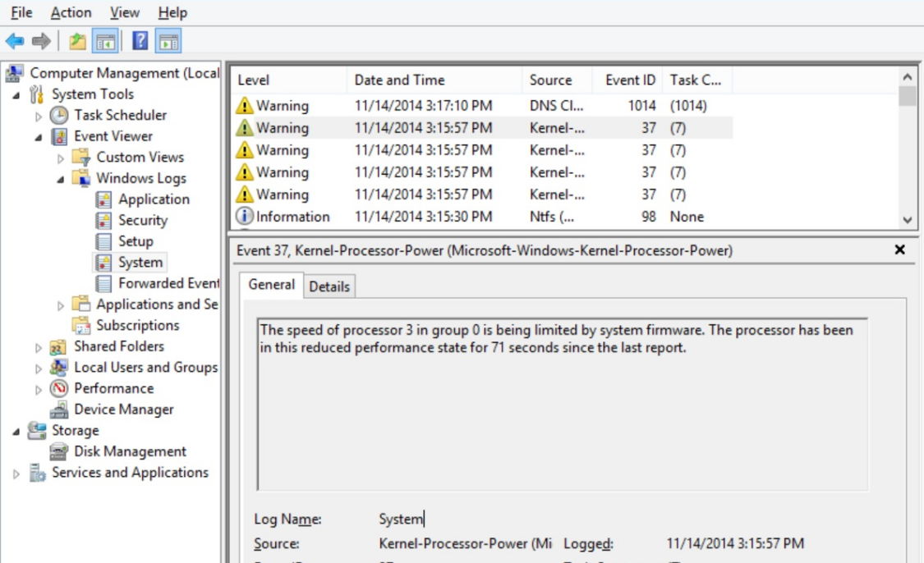Expand the Services and Applications node
The height and width of the screenshot is (563, 924).
16,474
